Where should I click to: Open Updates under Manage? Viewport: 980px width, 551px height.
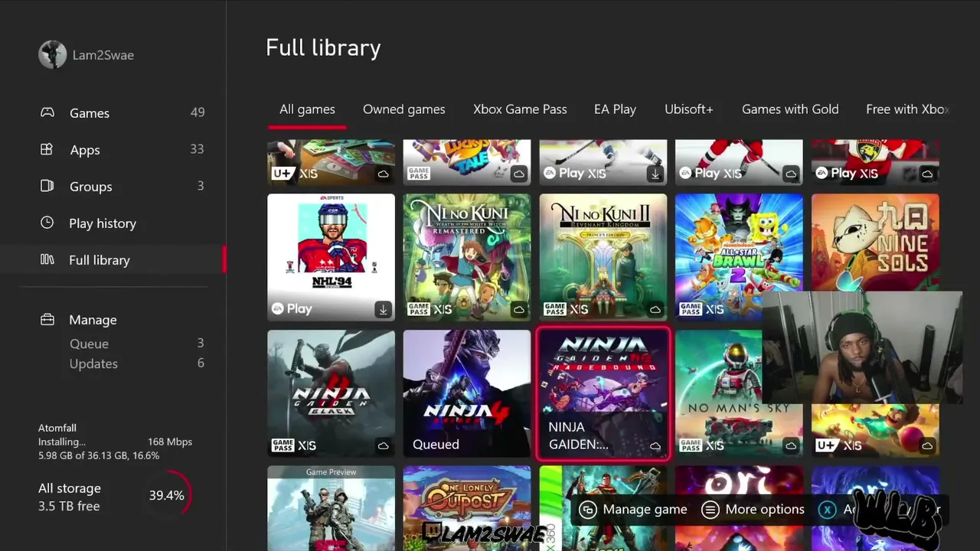(x=93, y=364)
